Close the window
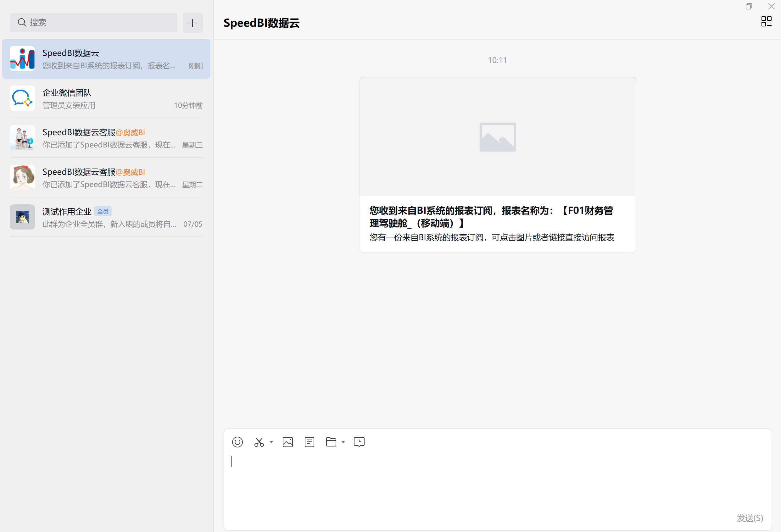This screenshot has height=532, width=781. 771,6
